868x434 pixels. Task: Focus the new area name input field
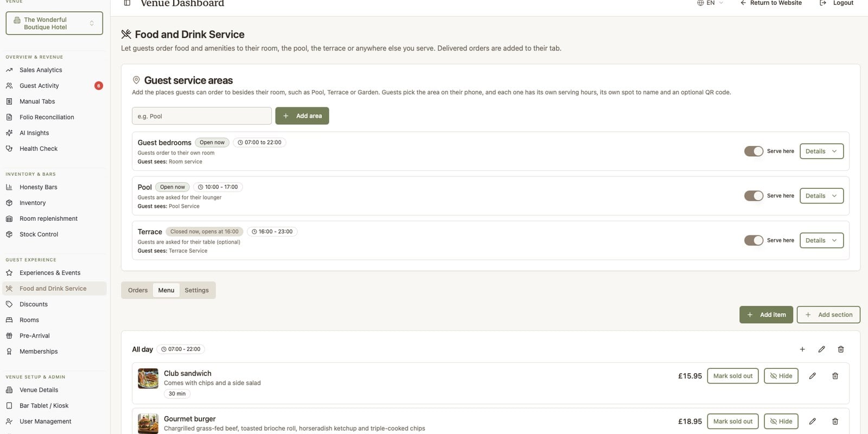(202, 116)
